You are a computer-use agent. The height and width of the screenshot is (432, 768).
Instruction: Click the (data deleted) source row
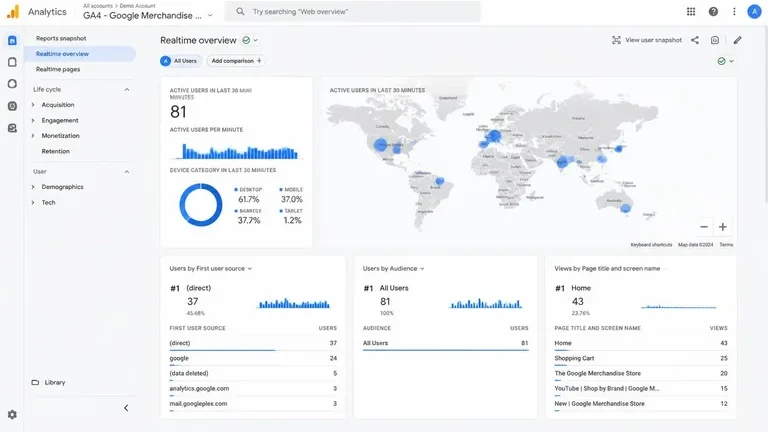pos(253,373)
